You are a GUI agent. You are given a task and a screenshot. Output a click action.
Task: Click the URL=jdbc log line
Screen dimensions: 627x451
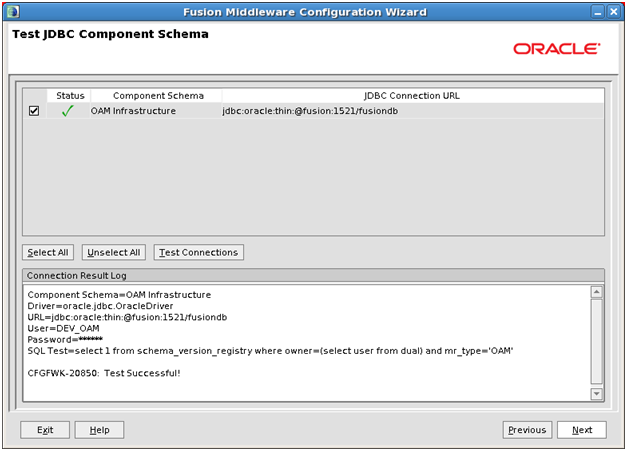coord(127,317)
